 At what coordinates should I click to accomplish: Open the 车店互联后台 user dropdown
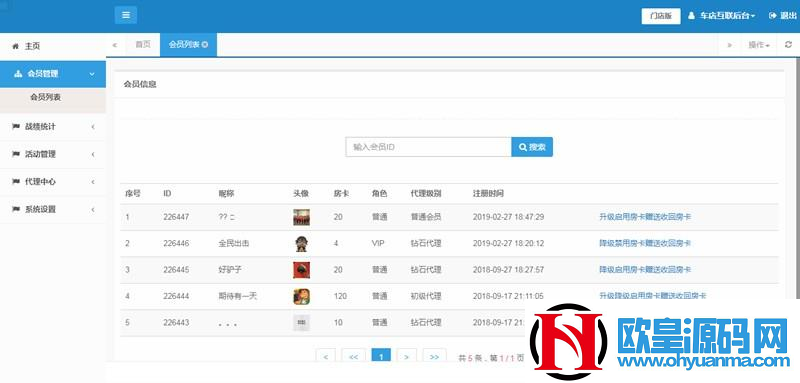coord(722,16)
